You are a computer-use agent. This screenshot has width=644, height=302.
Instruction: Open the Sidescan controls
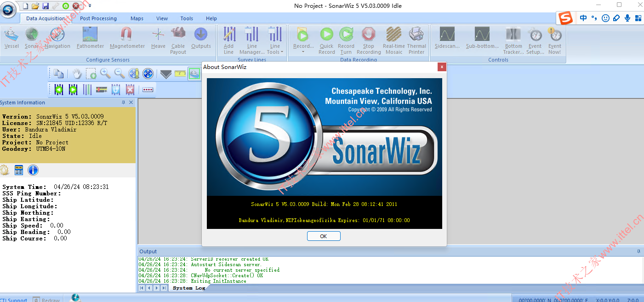click(447, 38)
